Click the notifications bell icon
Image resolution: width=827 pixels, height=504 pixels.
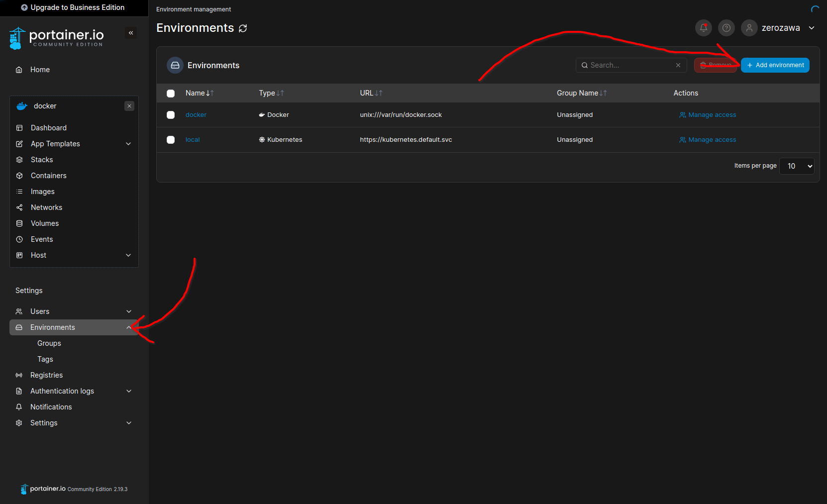pos(703,28)
